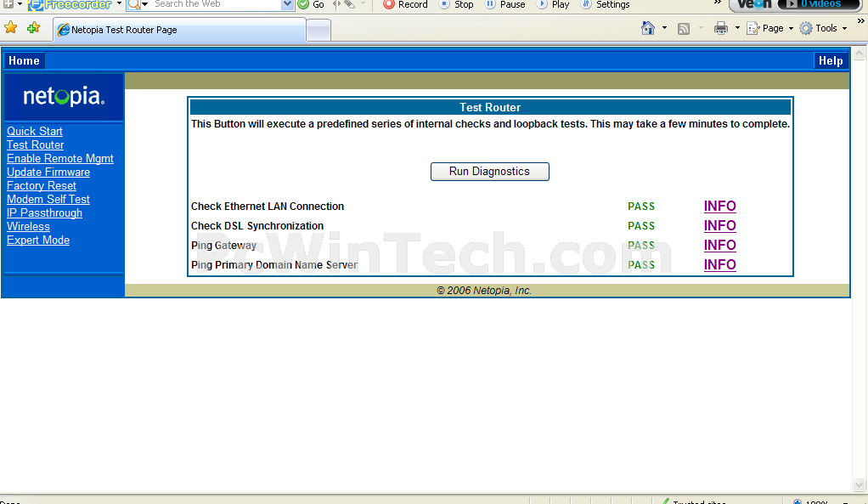Open the Print dropdown arrow
Viewport: 868px width, 504px height.
tap(737, 28)
